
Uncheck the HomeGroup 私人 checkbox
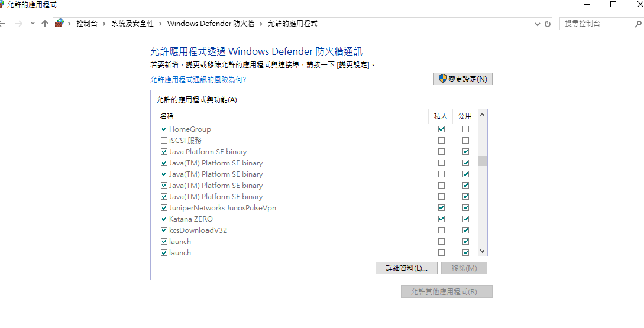(441, 129)
